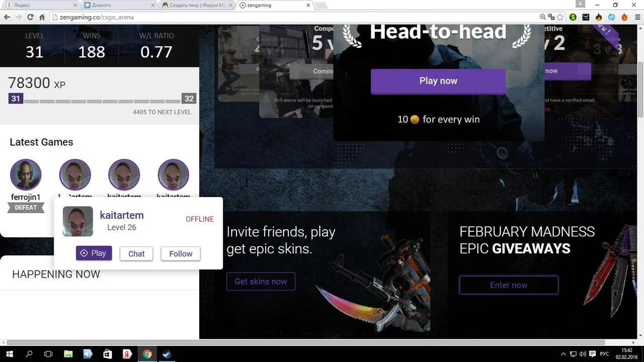Open kaitartem's name in the popup card

pos(122,215)
